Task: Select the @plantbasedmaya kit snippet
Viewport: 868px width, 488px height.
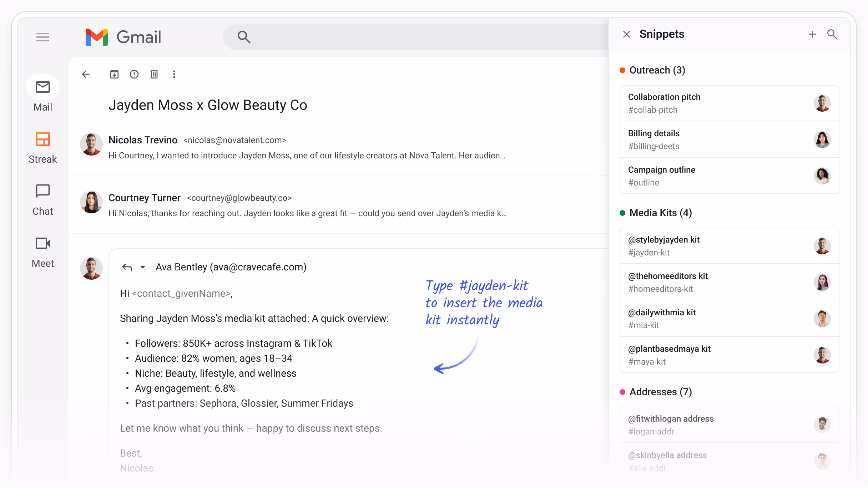Action: [x=730, y=355]
